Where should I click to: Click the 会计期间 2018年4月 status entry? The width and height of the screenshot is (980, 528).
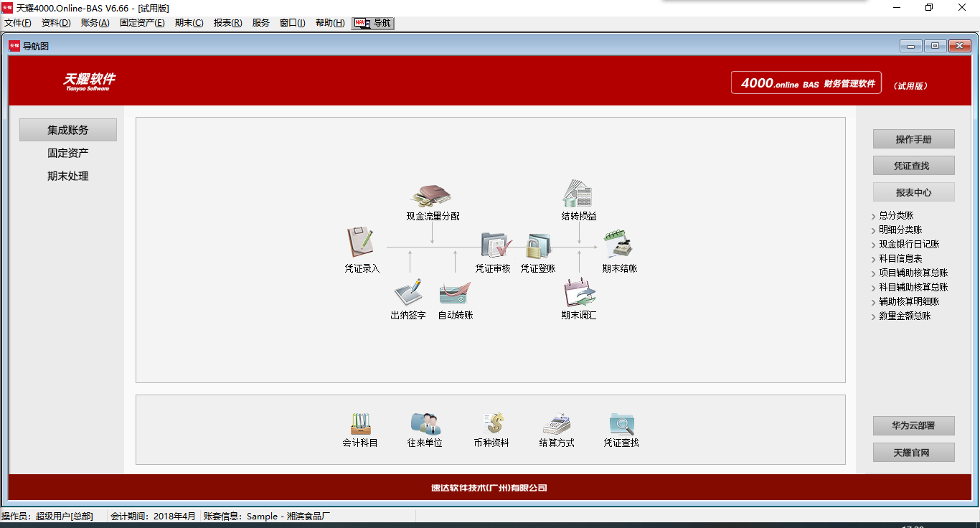pyautogui.click(x=153, y=516)
